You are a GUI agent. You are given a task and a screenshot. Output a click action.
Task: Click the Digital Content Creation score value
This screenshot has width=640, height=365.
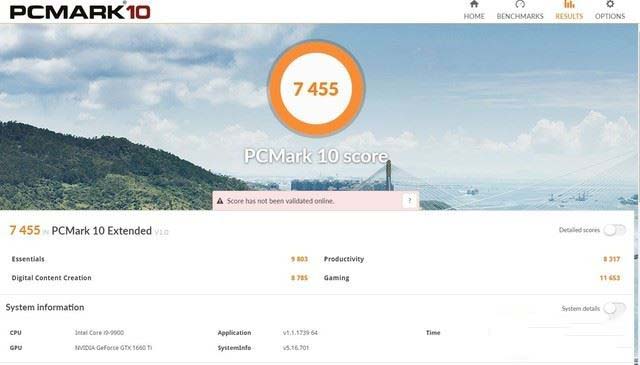pos(300,278)
